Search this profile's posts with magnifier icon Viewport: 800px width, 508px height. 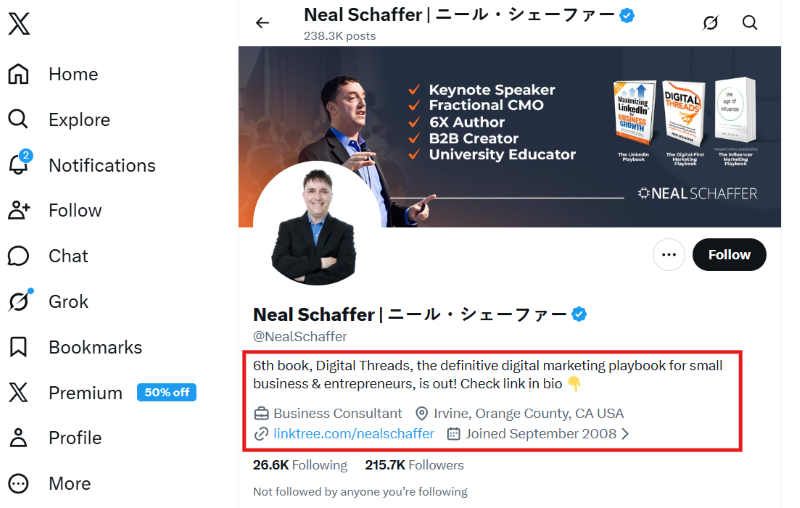pyautogui.click(x=750, y=23)
